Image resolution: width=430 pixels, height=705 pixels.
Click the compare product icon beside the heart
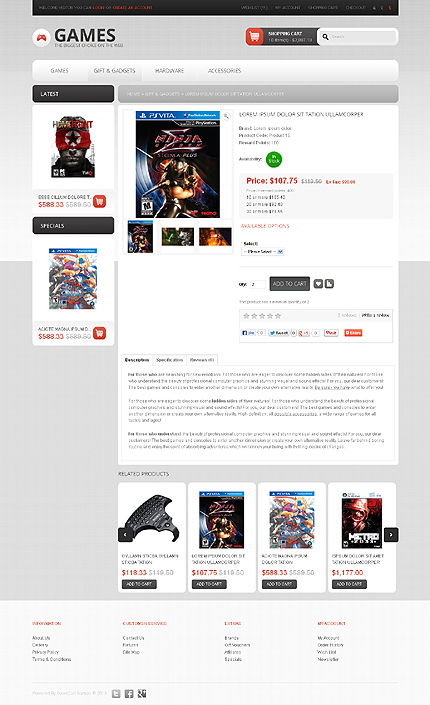(329, 284)
